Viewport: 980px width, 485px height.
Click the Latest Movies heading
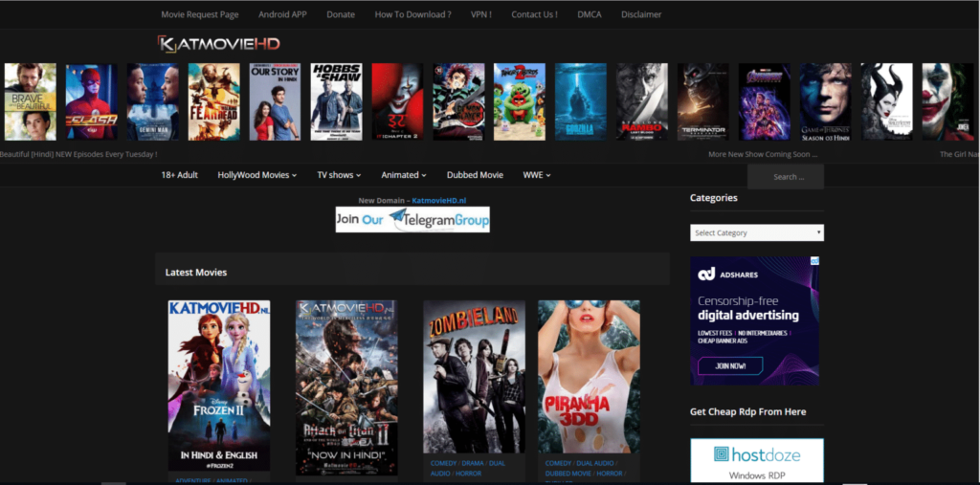(x=195, y=273)
